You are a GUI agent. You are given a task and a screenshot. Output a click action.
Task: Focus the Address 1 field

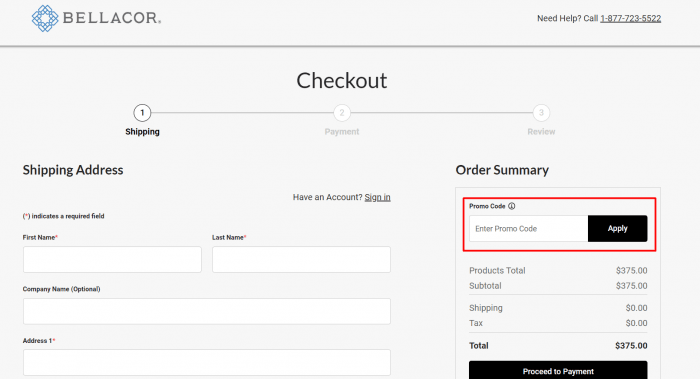click(x=207, y=362)
